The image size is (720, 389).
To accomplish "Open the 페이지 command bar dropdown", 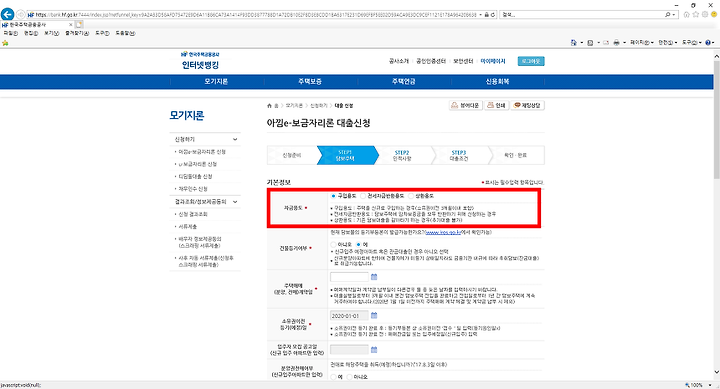I will pyautogui.click(x=641, y=43).
